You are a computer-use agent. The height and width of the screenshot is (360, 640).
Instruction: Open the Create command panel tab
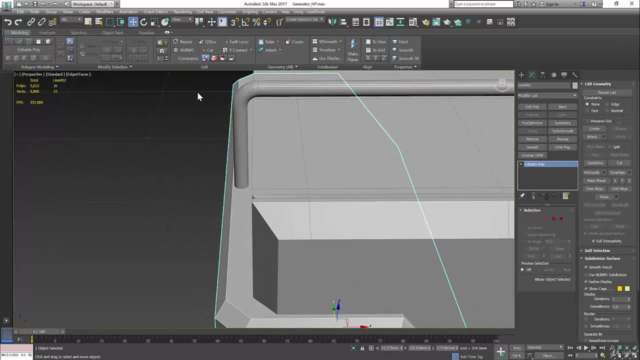521,75
